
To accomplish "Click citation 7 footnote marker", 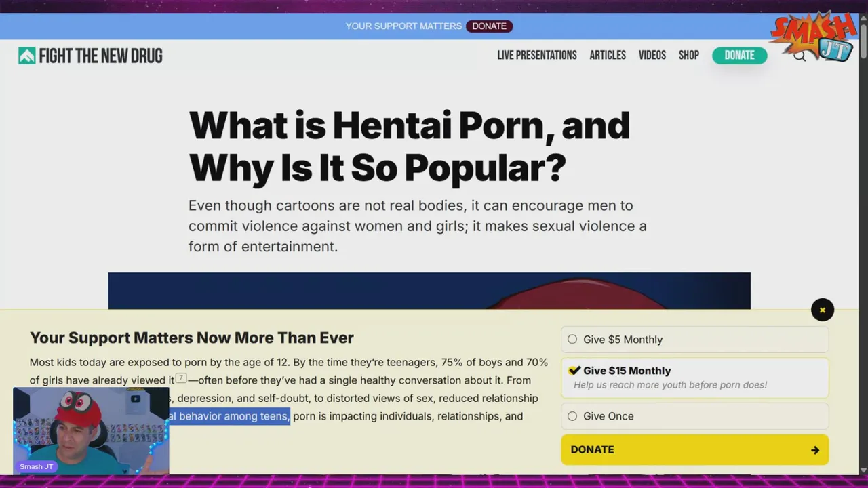I will tap(181, 378).
